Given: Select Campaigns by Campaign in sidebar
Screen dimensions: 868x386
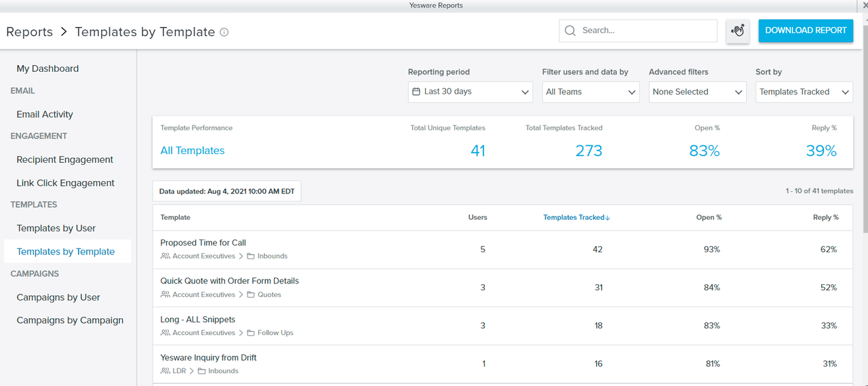Looking at the screenshot, I should (70, 320).
